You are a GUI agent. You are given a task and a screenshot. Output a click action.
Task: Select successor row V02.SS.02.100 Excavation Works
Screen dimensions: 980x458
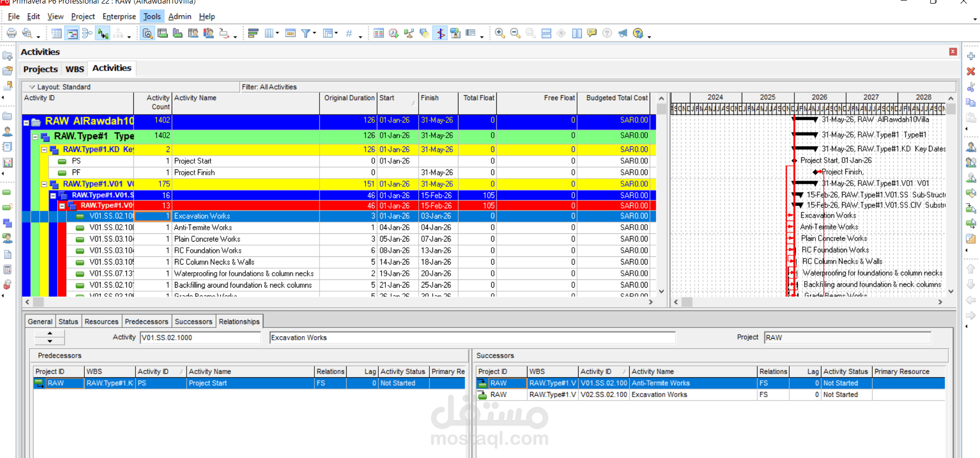click(711, 395)
